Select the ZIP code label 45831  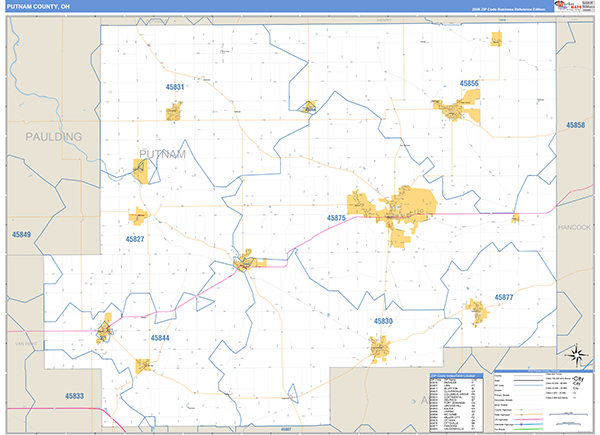click(x=175, y=87)
